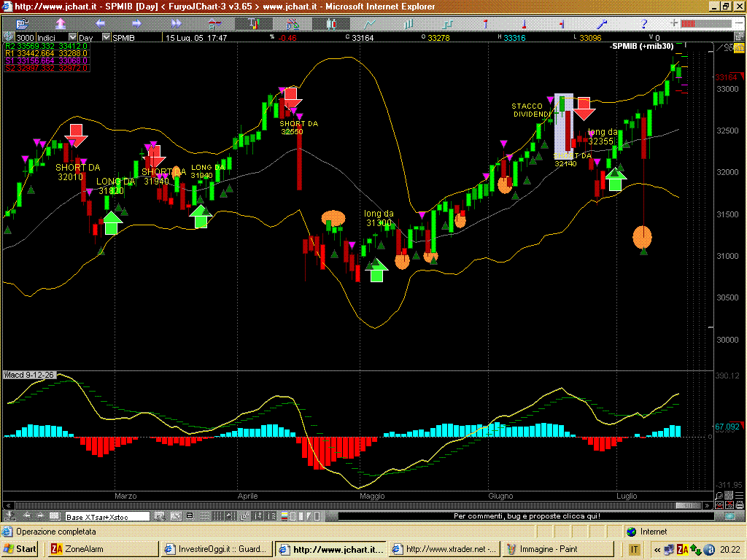Click 'Per commenti, bug e proposte' link
Image resolution: width=747 pixels, height=560 pixels.
[527, 516]
